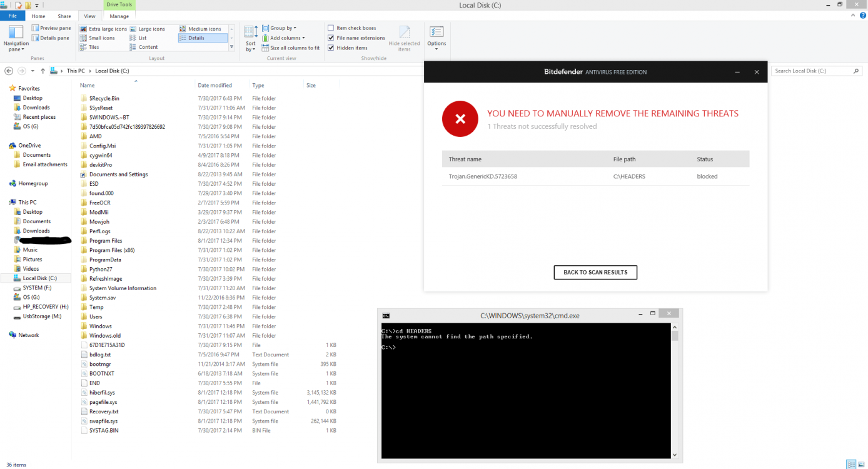Open the Program Files folder
Viewport: 868px width, 469px height.
tap(106, 241)
